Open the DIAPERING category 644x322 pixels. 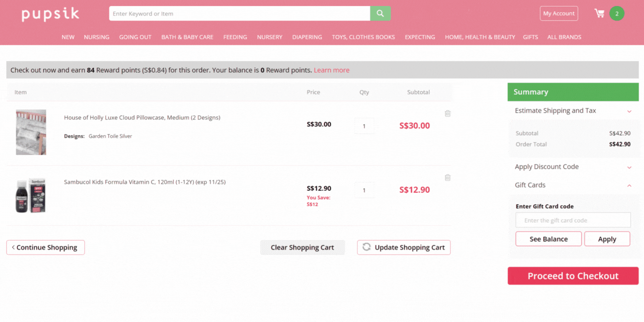pyautogui.click(x=307, y=37)
